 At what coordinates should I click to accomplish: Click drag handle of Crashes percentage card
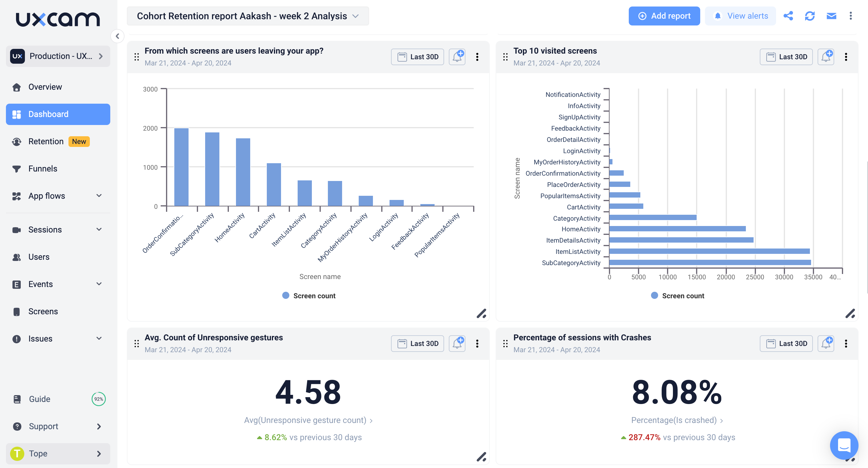click(505, 343)
